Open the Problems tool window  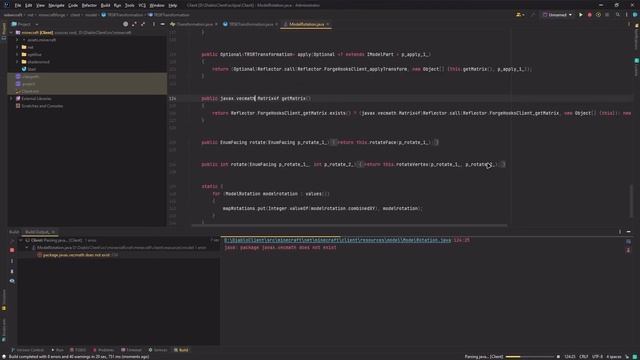coord(104,350)
